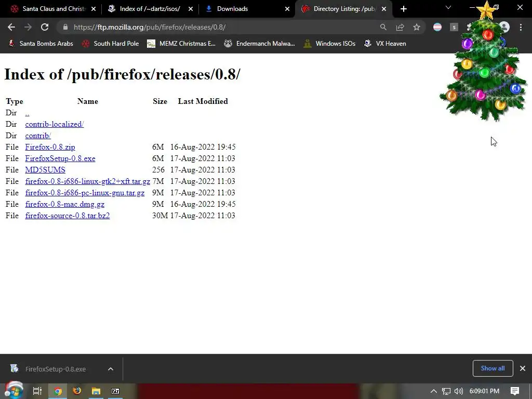Close the Index of /~dartz/isos/ tab
This screenshot has width=532, height=399.
[x=190, y=9]
